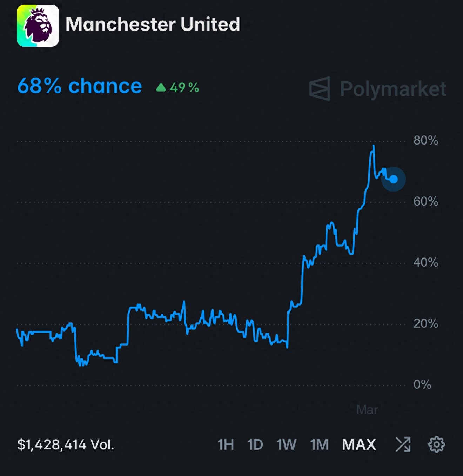This screenshot has width=463, height=476.
Task: Click the Polymarket logo icon
Action: pyautogui.click(x=320, y=88)
